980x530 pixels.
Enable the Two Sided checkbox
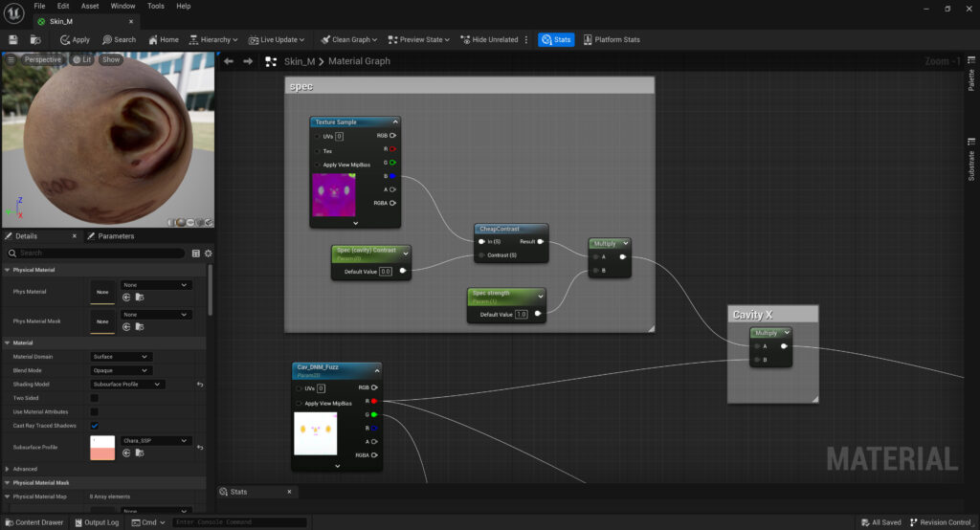[x=94, y=398]
